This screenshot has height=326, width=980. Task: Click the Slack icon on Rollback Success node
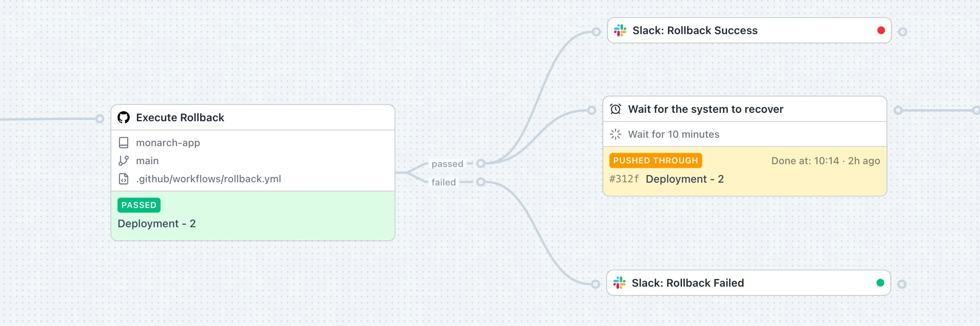[x=621, y=30]
